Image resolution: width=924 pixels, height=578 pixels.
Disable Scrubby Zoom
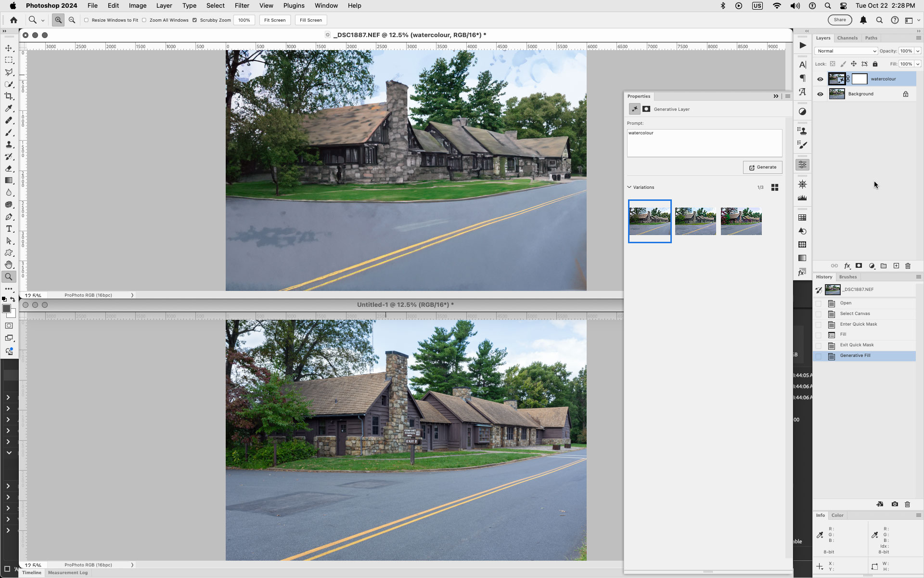pyautogui.click(x=194, y=20)
